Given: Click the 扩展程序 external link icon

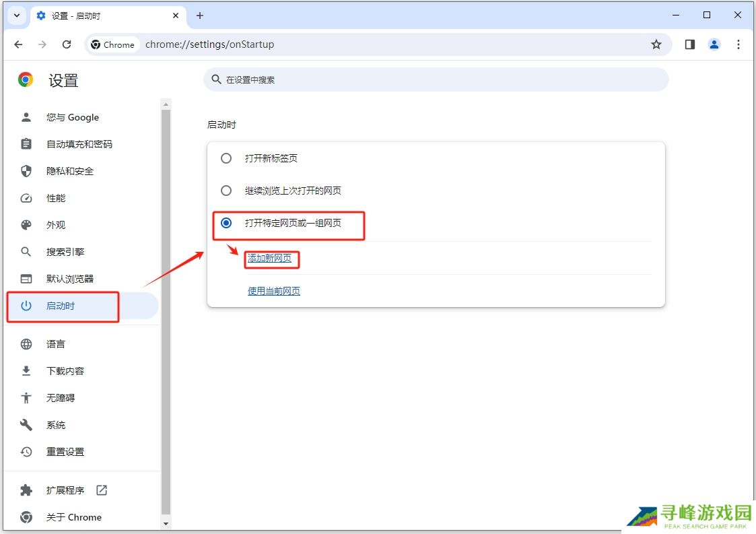Looking at the screenshot, I should click(x=102, y=490).
